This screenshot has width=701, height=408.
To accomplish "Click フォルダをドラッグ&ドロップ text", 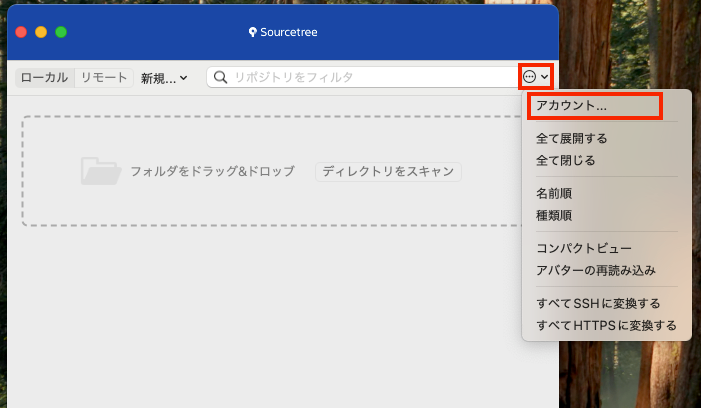I will pyautogui.click(x=212, y=171).
